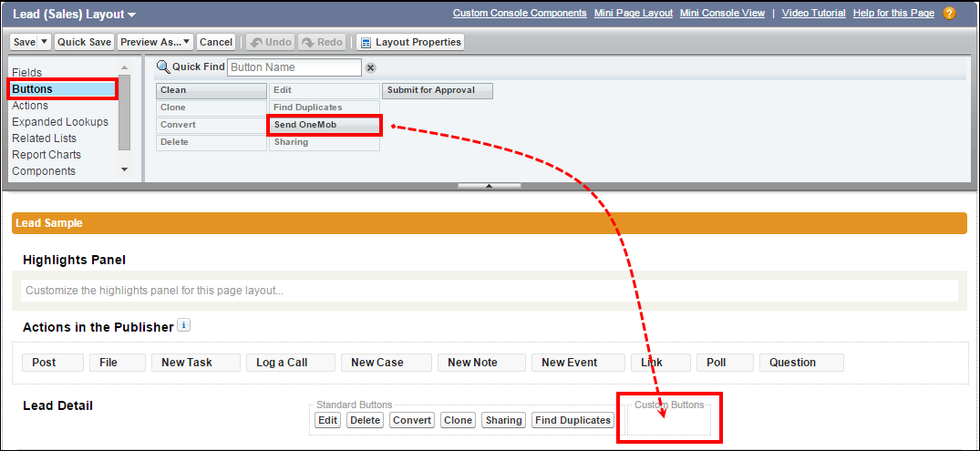Click Clone in Standard Buttons
The height and width of the screenshot is (451, 980).
tap(459, 420)
